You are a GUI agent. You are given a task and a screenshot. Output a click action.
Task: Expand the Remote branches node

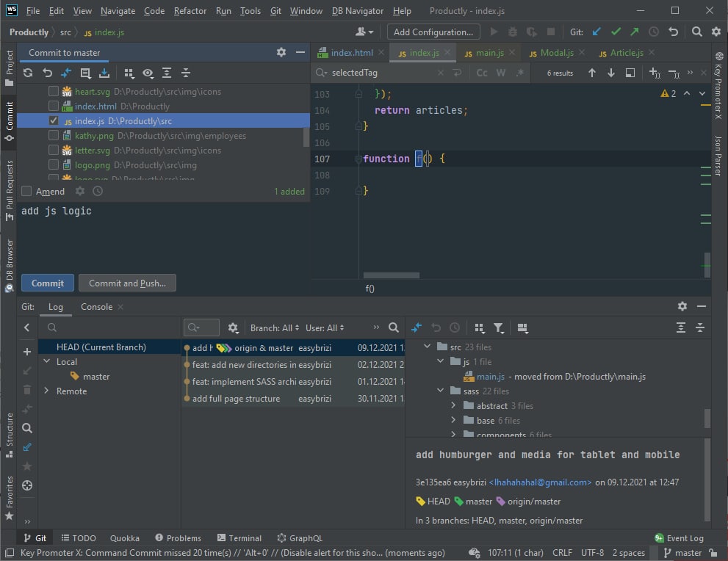46,391
